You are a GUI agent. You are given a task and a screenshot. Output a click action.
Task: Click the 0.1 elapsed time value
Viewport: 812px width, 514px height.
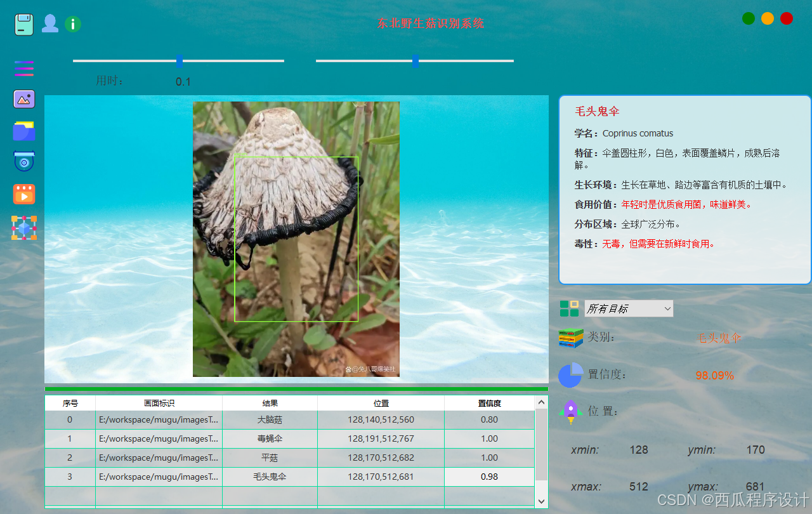coord(183,82)
